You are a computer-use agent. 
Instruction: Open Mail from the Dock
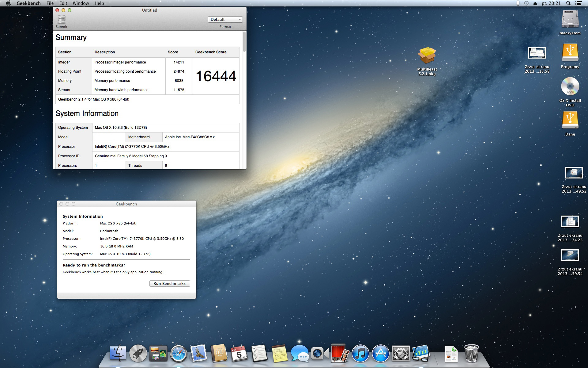click(x=199, y=354)
